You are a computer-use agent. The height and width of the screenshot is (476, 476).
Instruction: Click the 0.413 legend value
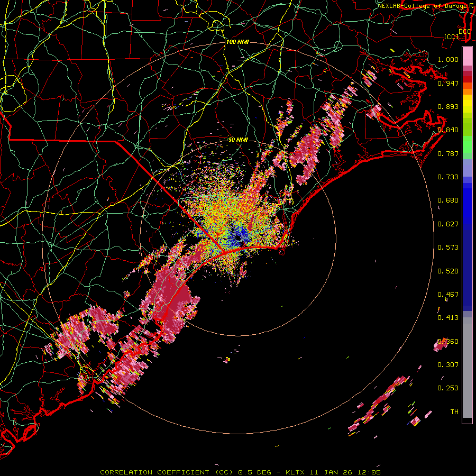pyautogui.click(x=448, y=318)
